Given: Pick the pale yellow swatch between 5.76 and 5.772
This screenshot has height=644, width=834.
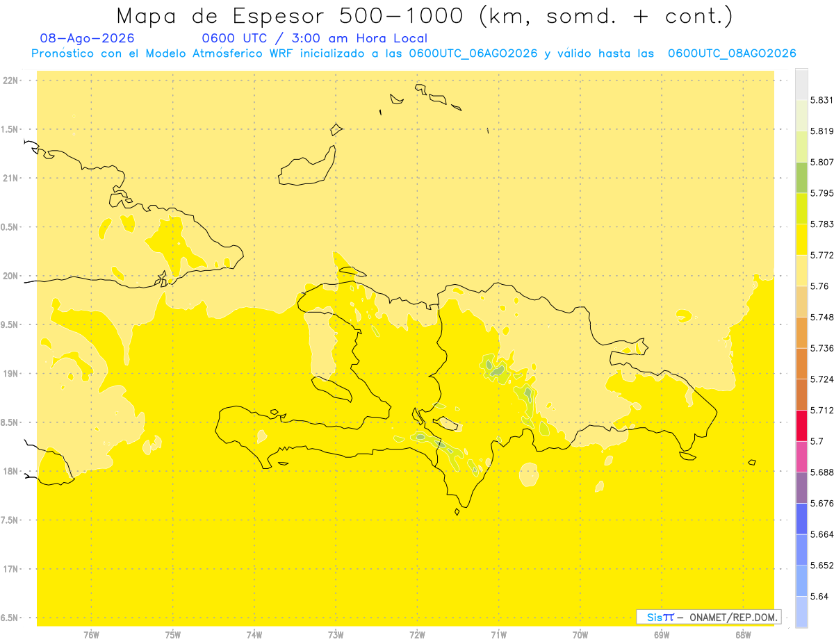Looking at the screenshot, I should coord(801,270).
